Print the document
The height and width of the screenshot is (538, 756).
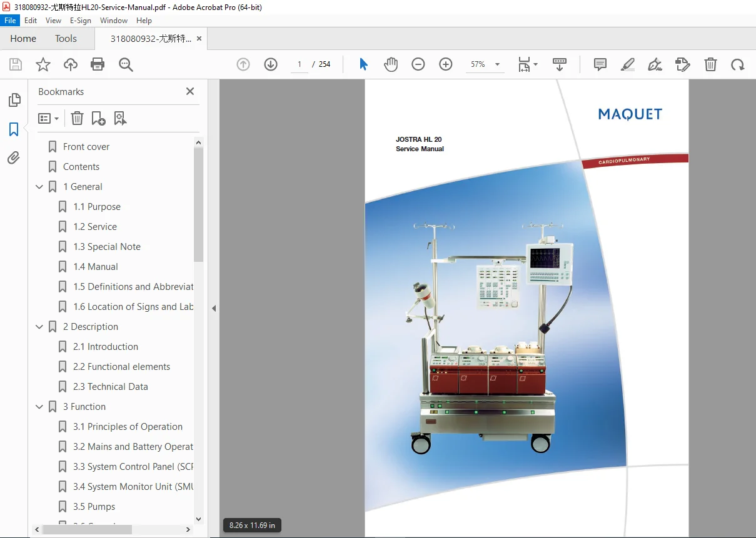(98, 64)
